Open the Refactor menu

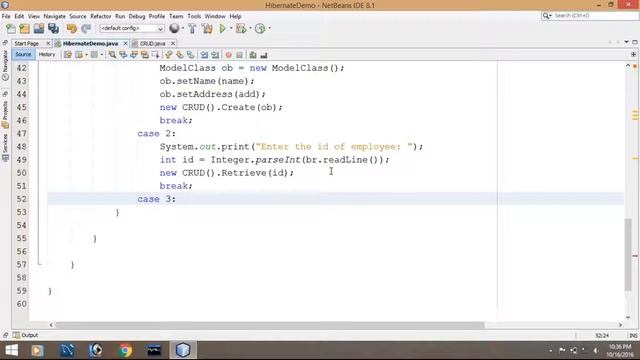pos(101,16)
